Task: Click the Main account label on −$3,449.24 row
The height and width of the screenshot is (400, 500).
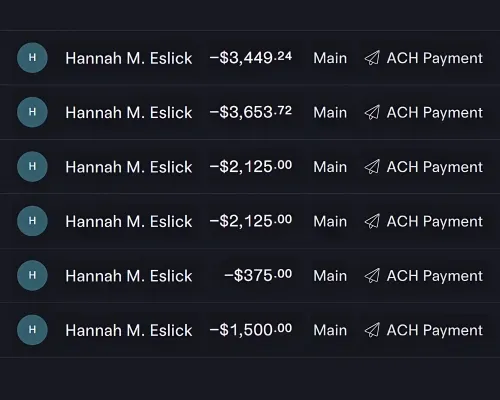Action: pyautogui.click(x=330, y=58)
